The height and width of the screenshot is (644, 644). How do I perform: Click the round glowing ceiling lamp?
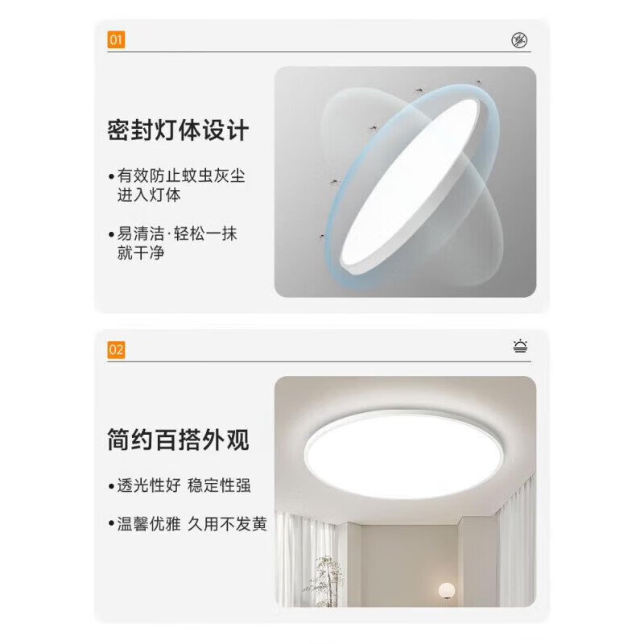pos(404,454)
